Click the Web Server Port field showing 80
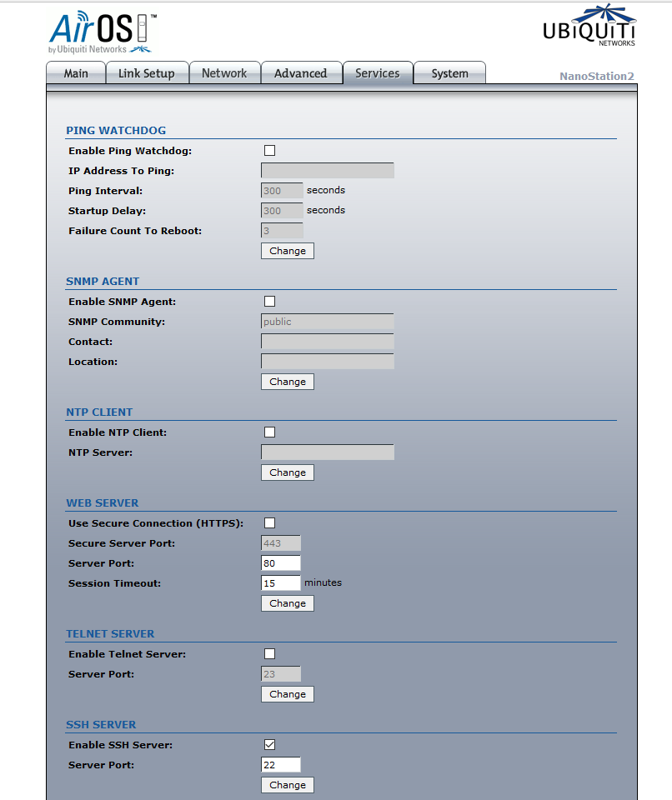 coord(281,562)
